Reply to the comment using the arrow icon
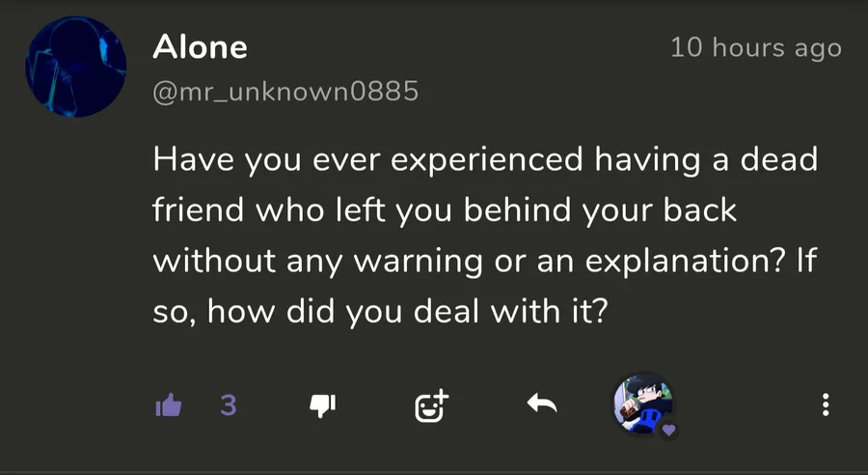The image size is (868, 475). coord(542,405)
